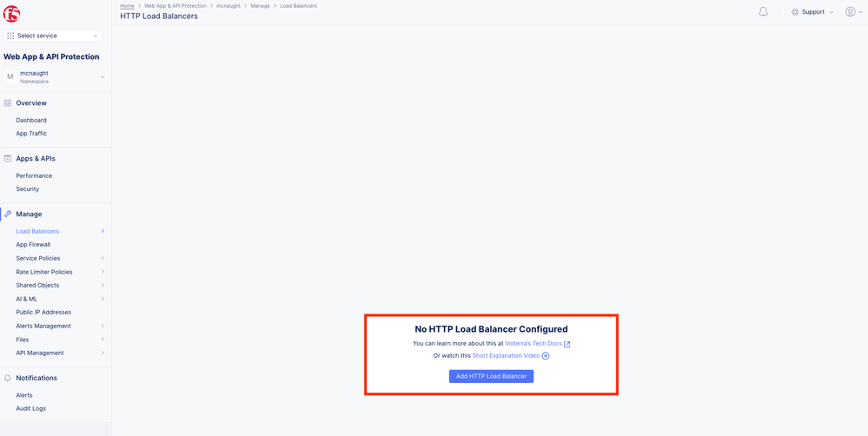Click the Manage section heading
Viewport: 868px width, 436px height.
[x=29, y=215]
